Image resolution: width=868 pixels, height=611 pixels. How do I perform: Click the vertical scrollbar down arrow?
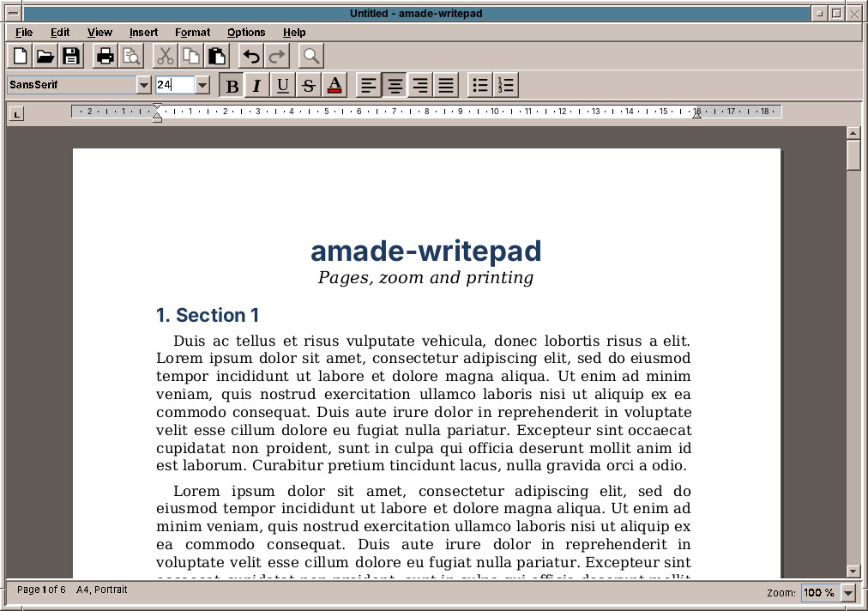click(x=853, y=572)
